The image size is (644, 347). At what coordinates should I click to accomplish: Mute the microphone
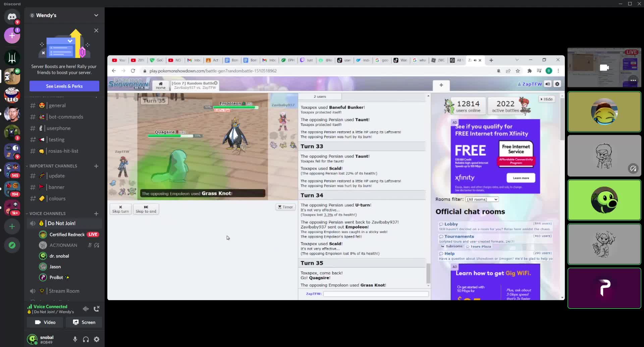(x=75, y=339)
